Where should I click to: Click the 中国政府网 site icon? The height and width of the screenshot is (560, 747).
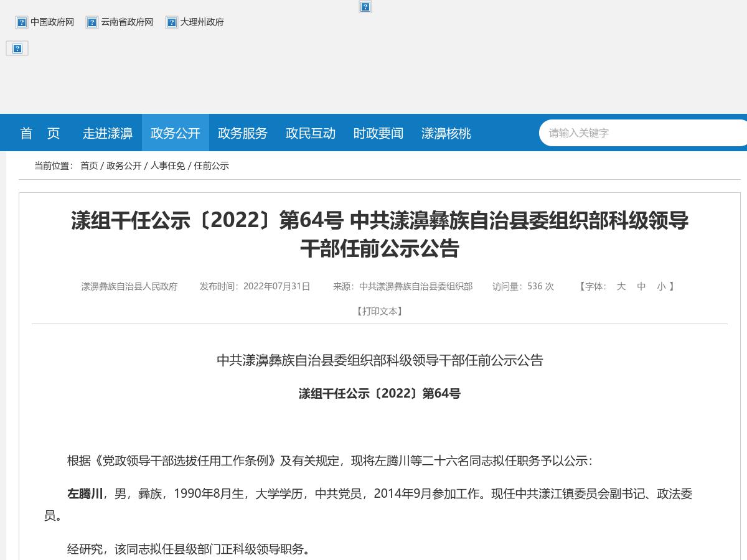coord(22,22)
